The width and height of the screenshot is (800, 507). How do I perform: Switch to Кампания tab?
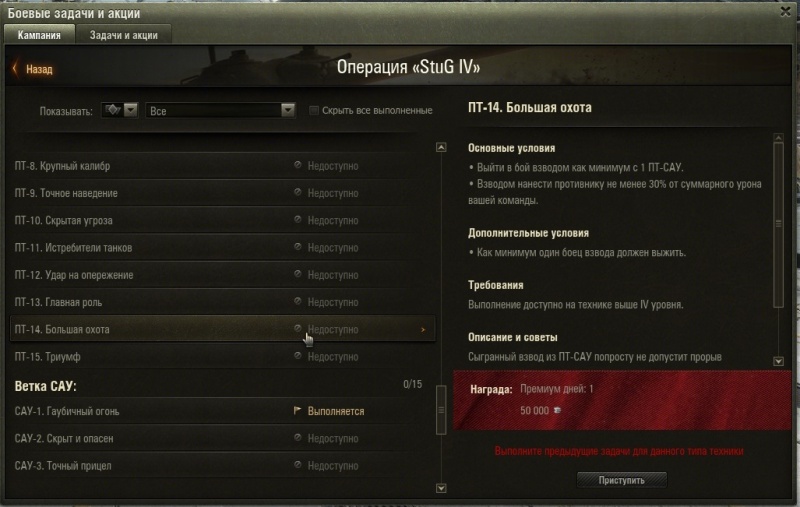[x=39, y=35]
